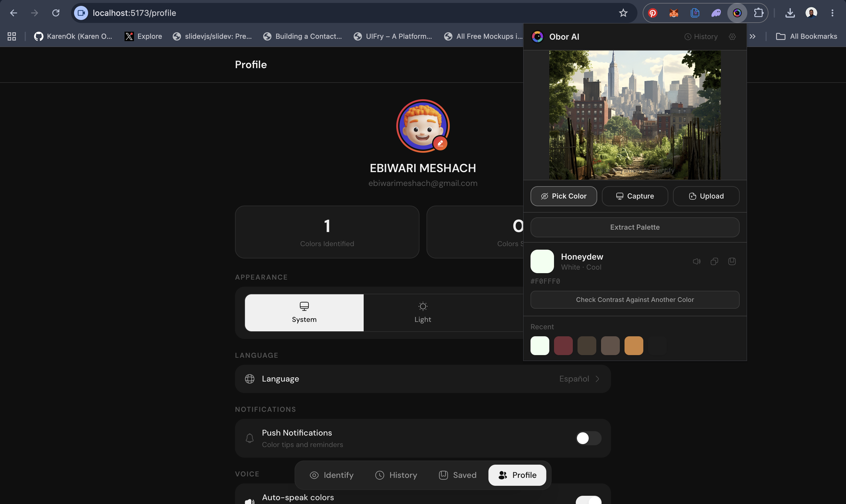Click the edit avatar pencil badge

[440, 143]
